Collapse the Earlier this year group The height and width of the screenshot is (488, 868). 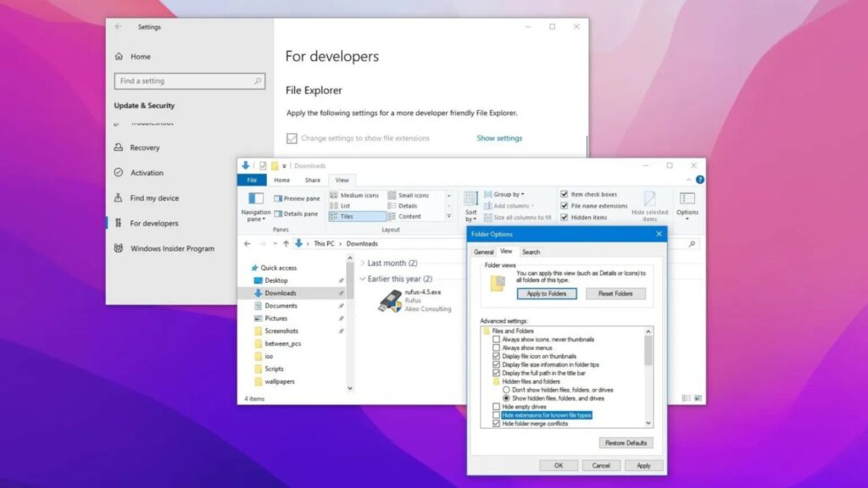pos(363,279)
